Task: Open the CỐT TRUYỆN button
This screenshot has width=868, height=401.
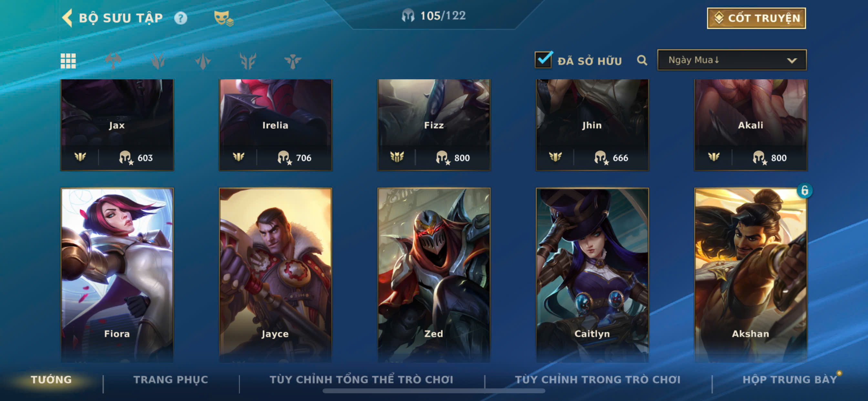Action: coord(756,18)
